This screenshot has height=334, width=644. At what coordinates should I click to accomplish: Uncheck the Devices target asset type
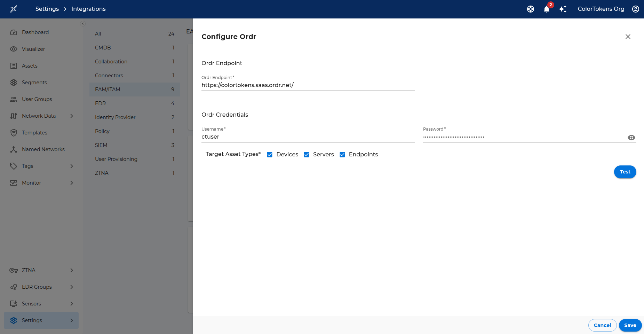270,154
